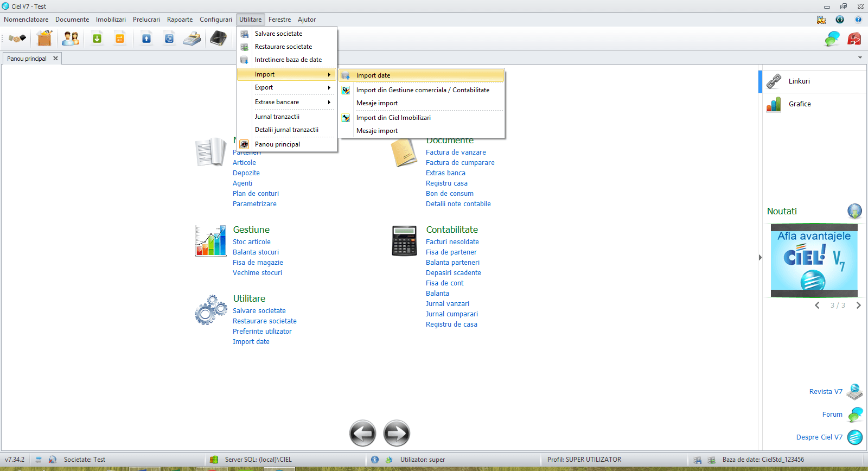Select Restaurare societate menu entry
Screen dimensions: 868x471
pos(286,47)
